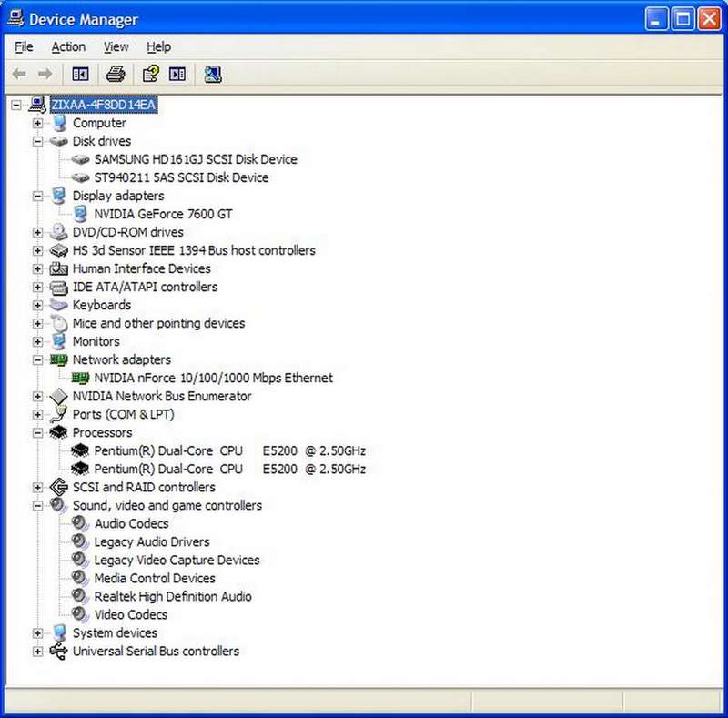Click the Network adapters card icon
Viewport: 728px width, 718px height.
pyautogui.click(x=59, y=360)
